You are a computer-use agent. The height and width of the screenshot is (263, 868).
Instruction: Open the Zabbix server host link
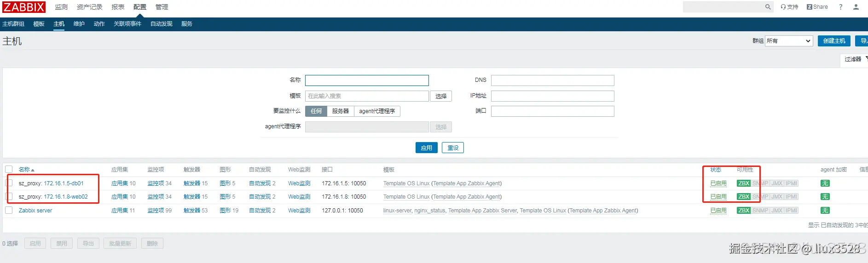tap(35, 210)
